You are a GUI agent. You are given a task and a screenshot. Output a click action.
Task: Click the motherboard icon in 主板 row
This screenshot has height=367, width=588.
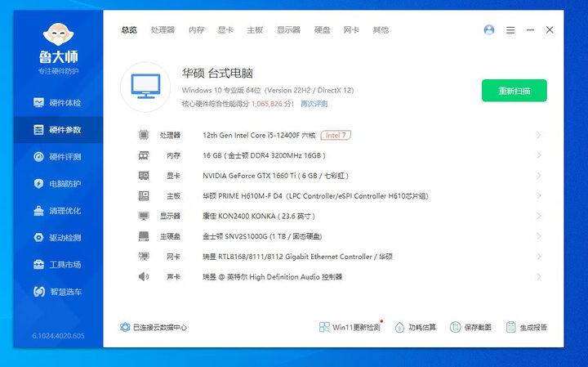[144, 196]
